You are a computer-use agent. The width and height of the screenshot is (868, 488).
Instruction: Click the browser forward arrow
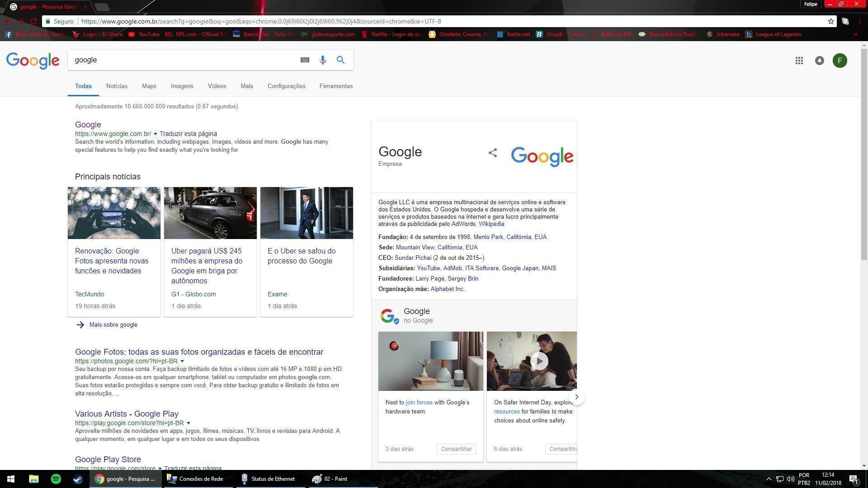click(21, 21)
